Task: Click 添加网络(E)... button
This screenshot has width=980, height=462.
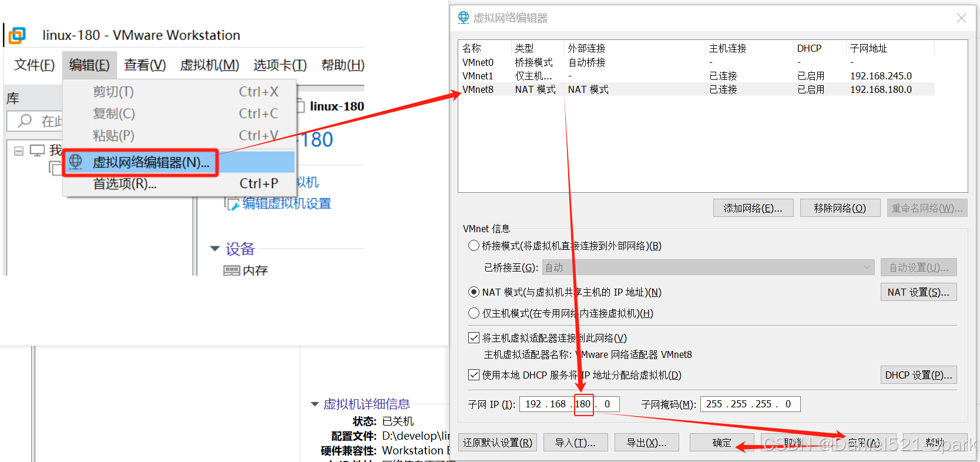Action: click(x=753, y=208)
